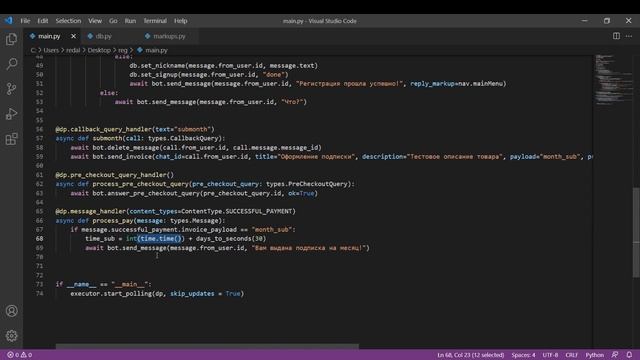The height and width of the screenshot is (360, 640).
Task: Switch to the db.py tab
Action: click(103, 36)
